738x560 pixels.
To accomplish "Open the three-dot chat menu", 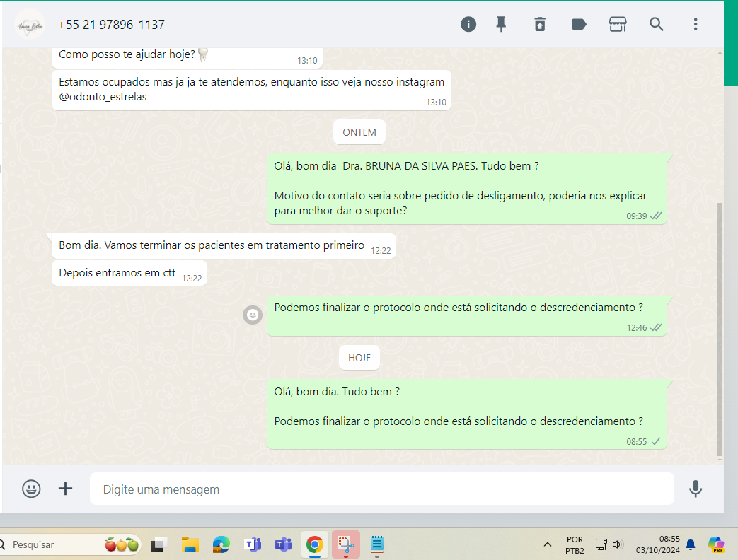I will pos(696,25).
